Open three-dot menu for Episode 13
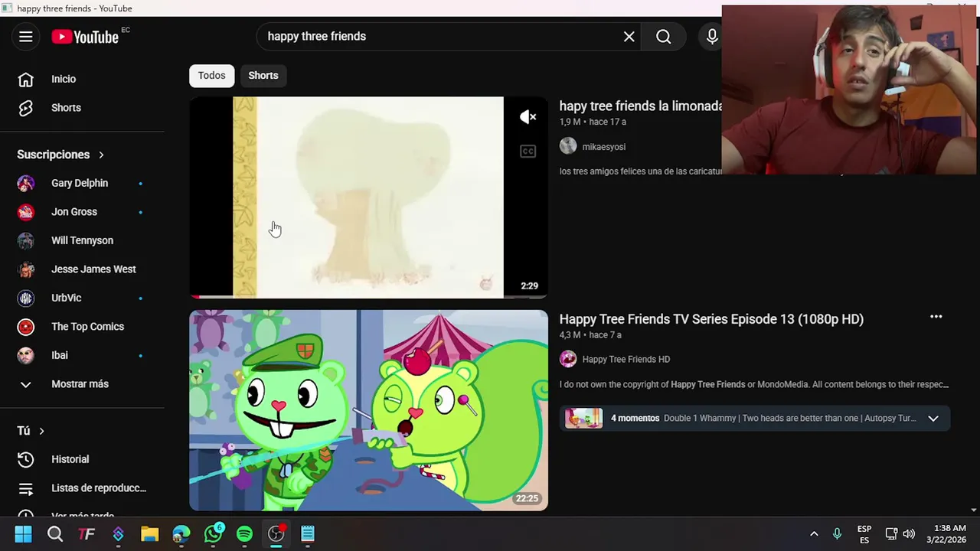980x551 pixels. point(936,317)
